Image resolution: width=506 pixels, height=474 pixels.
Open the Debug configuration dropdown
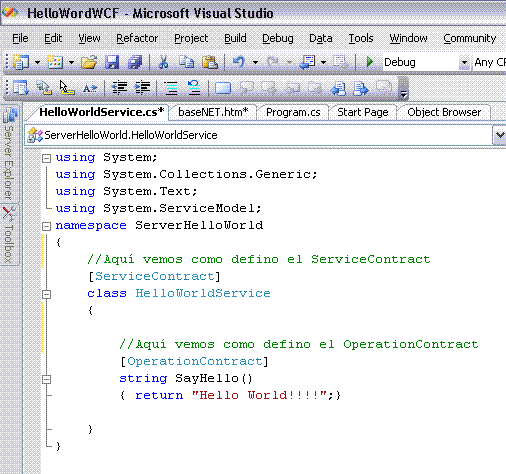coord(464,62)
